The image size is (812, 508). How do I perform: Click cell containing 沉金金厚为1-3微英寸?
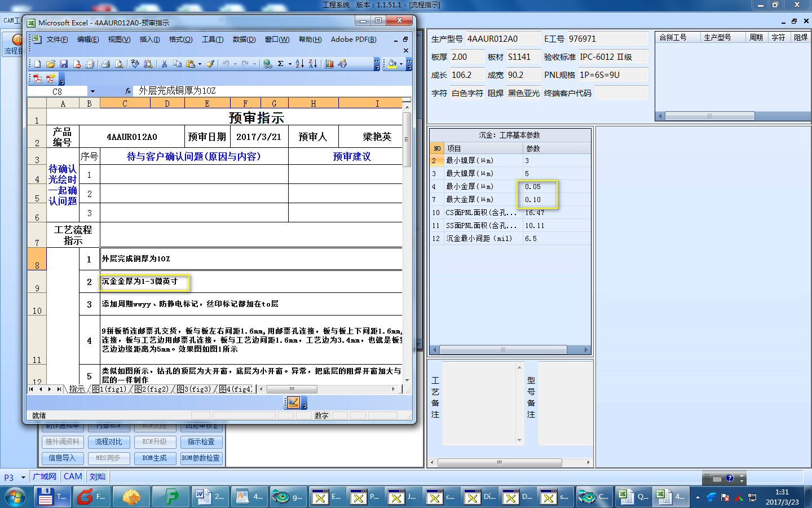pos(251,281)
